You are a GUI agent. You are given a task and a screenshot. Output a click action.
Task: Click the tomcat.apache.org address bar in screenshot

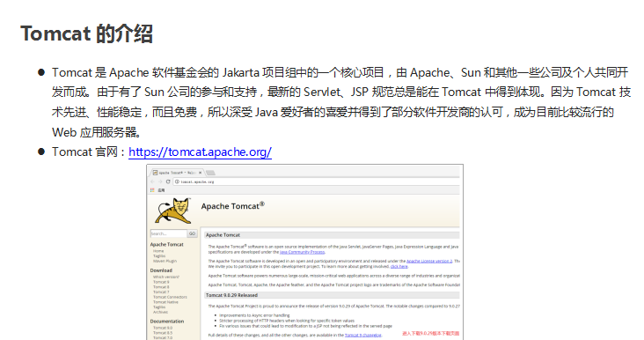coord(316,181)
